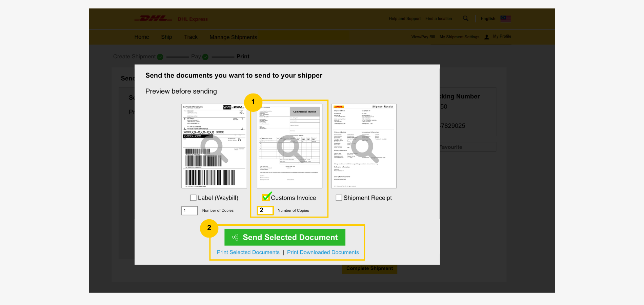Viewport: 644px width, 305px height.
Task: Check the Label (Waybill) checkbox
Action: click(194, 198)
